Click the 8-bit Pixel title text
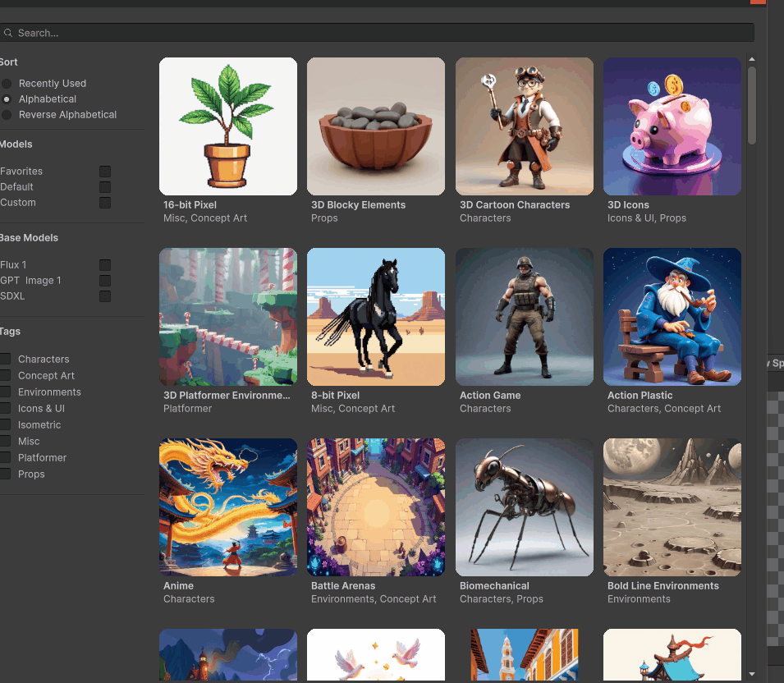 click(x=336, y=396)
